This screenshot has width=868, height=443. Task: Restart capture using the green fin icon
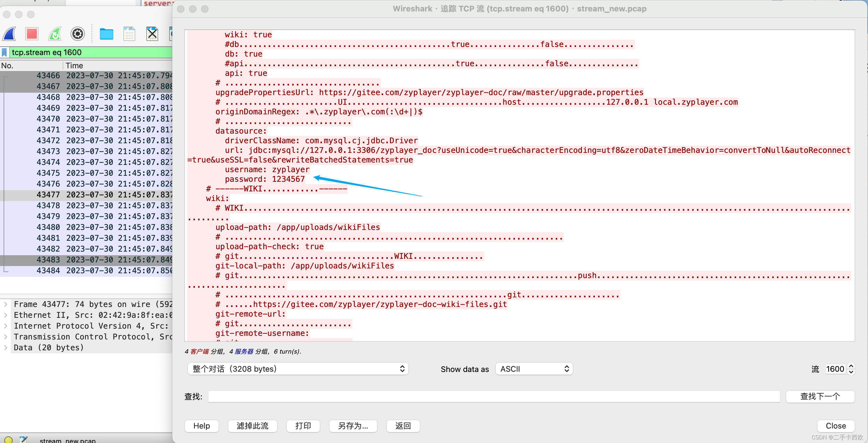(55, 34)
